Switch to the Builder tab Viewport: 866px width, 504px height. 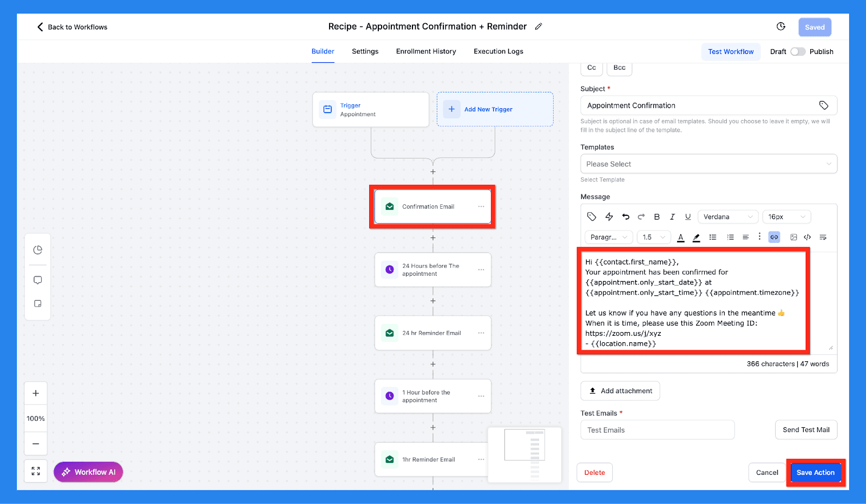tap(323, 51)
